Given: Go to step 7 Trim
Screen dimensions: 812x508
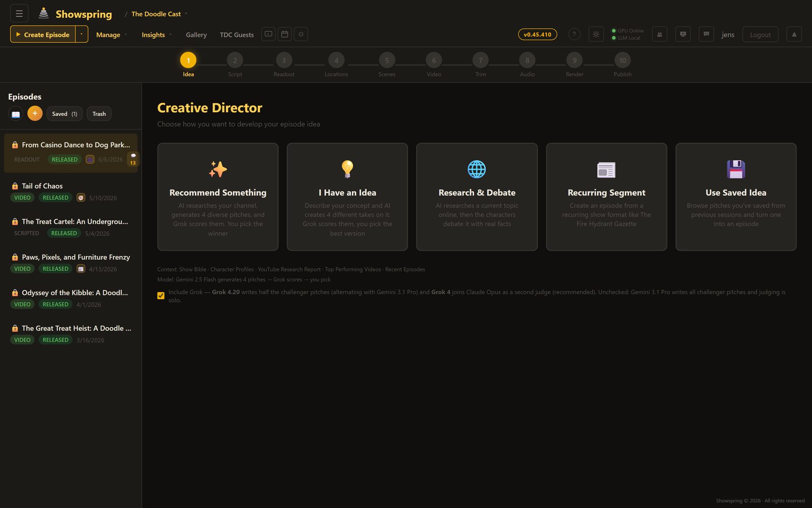Looking at the screenshot, I should coord(481,65).
